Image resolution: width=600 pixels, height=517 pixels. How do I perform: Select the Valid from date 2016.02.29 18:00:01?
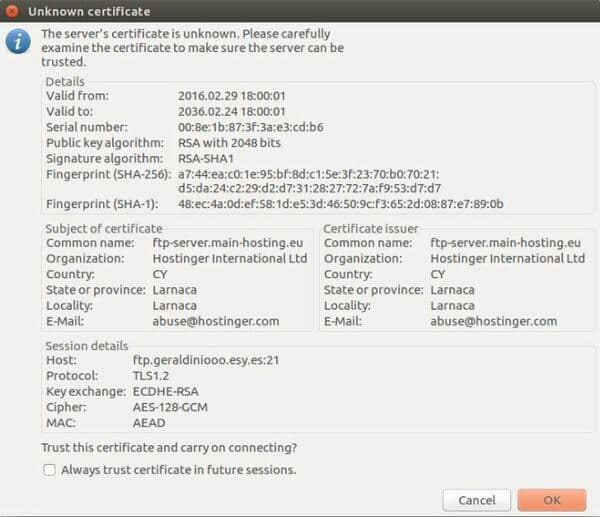tap(232, 96)
